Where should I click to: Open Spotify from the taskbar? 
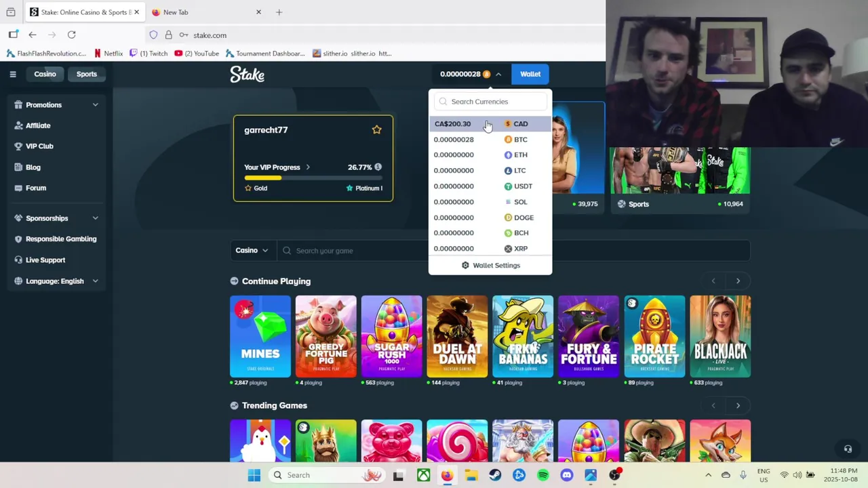542,475
